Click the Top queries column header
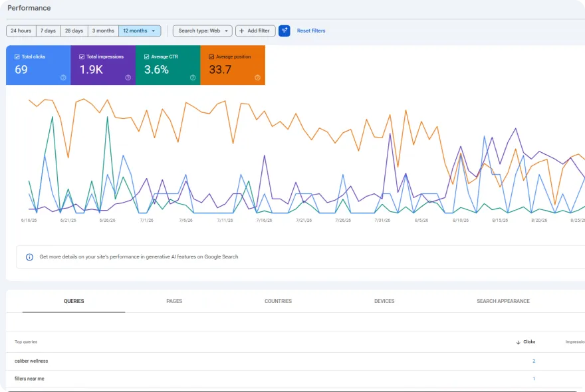585x392 pixels. click(x=26, y=342)
